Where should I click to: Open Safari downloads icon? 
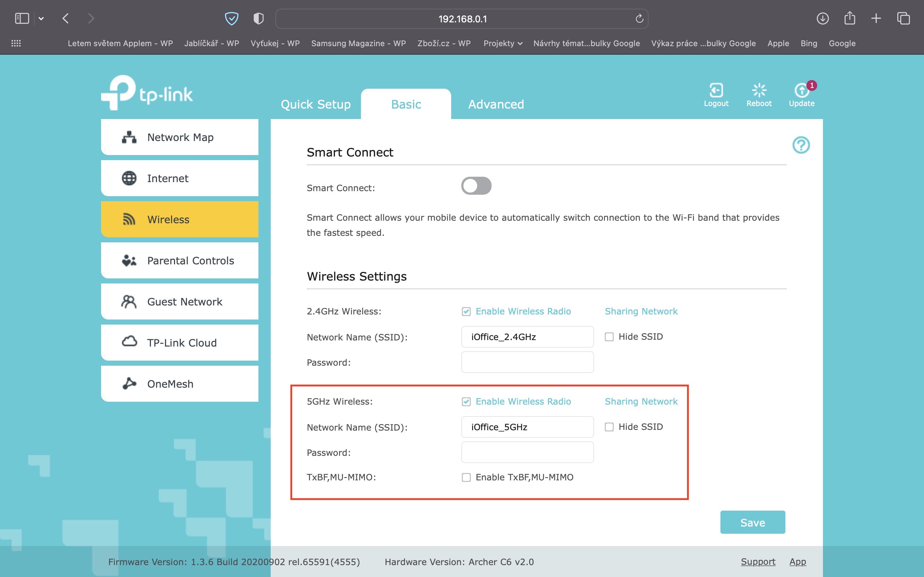823,18
